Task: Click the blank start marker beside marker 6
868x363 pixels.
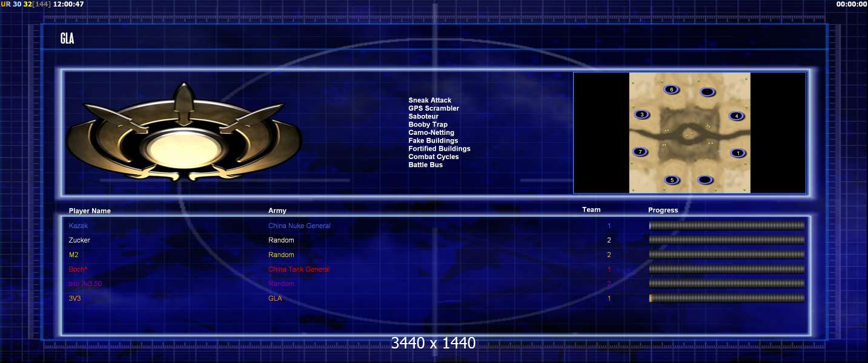Action: tap(707, 92)
